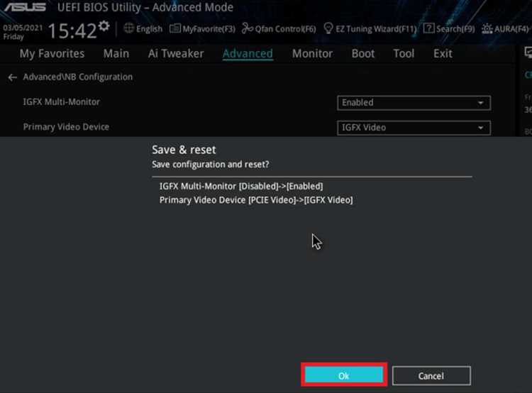This screenshot has height=393, width=532.
Task: Expand Primary Video Device dropdown
Action: [x=414, y=128]
